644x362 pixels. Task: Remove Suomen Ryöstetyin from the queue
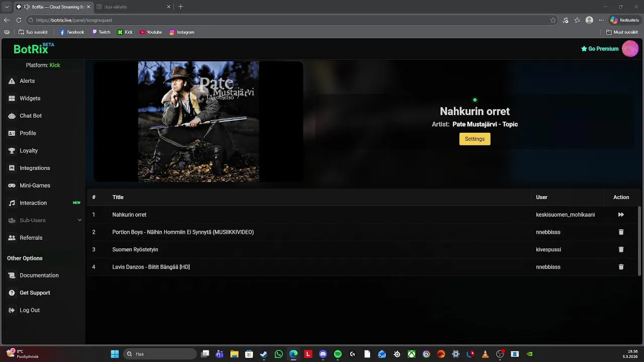click(x=621, y=249)
